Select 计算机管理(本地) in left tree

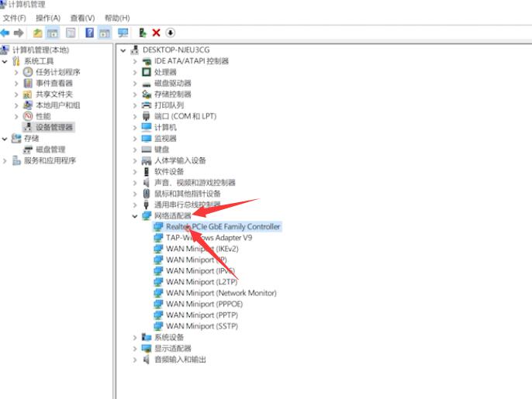point(40,50)
